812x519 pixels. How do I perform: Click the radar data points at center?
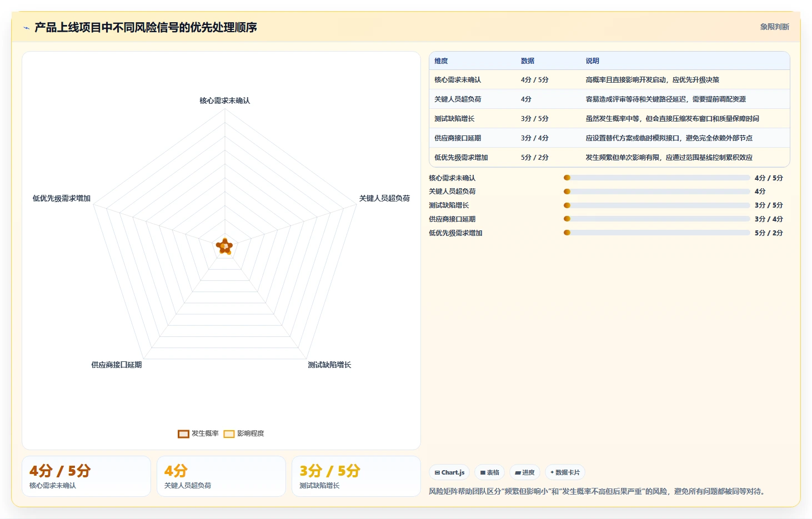tap(224, 246)
